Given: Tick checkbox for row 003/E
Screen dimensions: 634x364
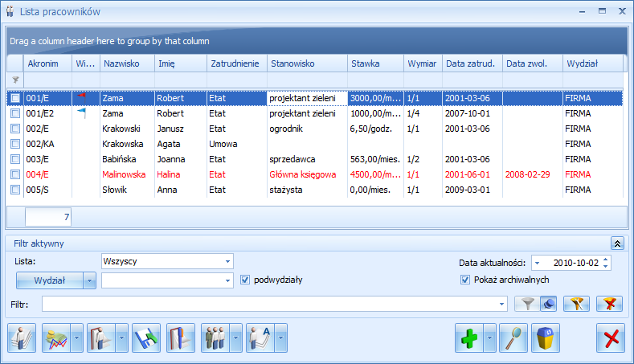Looking at the screenshot, I should (15, 159).
